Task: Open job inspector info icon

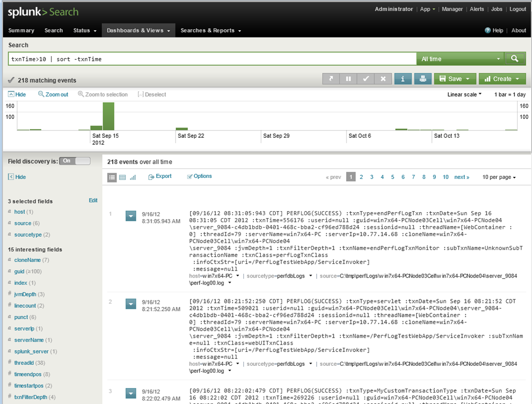Action: pos(403,79)
